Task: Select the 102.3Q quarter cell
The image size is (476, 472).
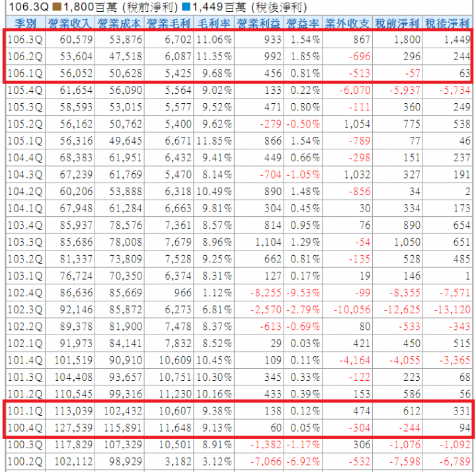Action: point(26,309)
